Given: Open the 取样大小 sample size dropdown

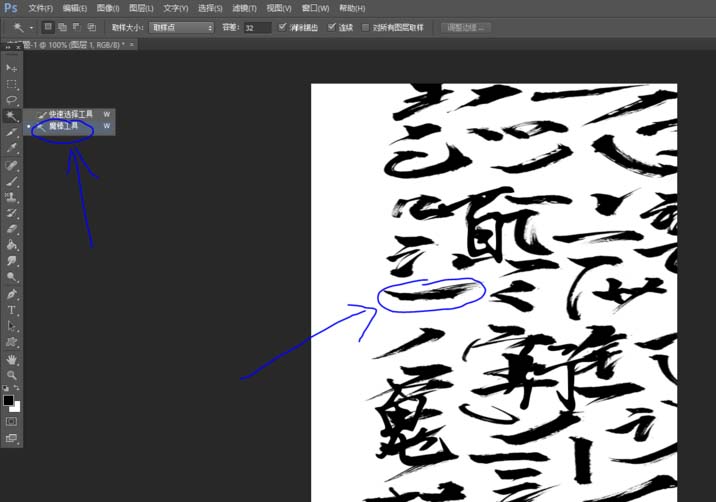Looking at the screenshot, I should (x=181, y=28).
